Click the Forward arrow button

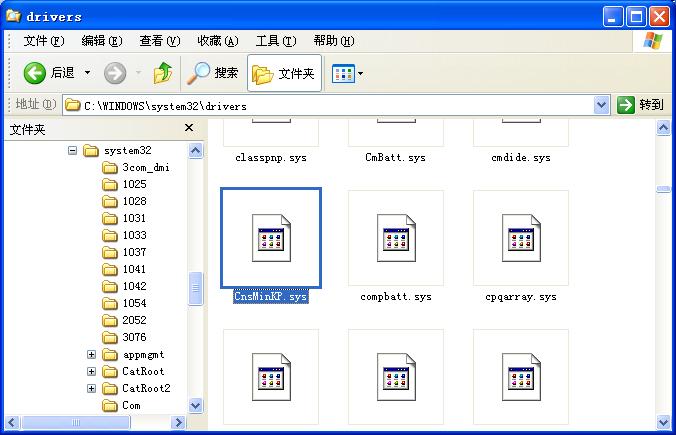click(115, 73)
